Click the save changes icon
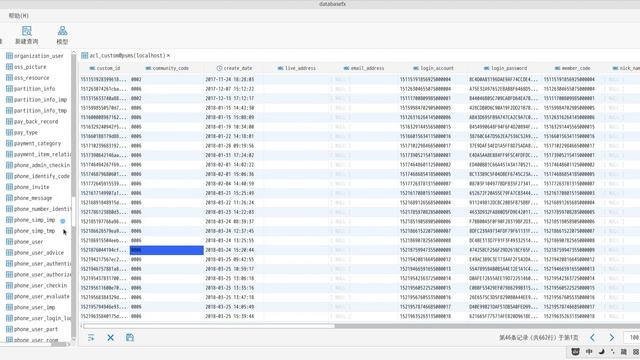 point(130,338)
